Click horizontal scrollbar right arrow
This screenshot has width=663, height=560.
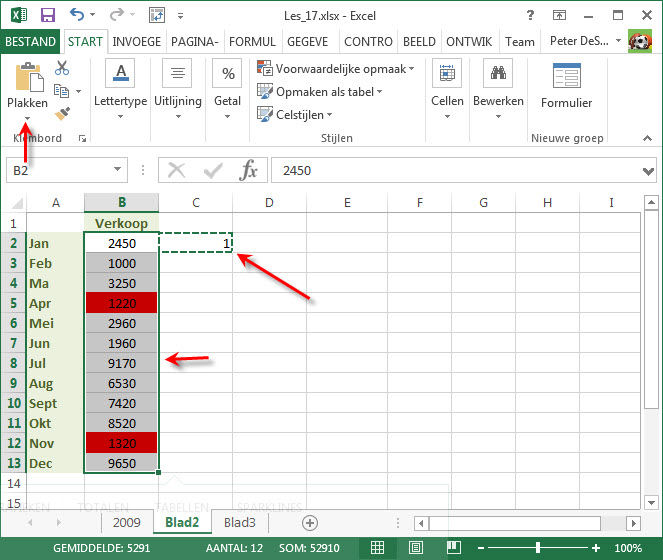pos(633,523)
